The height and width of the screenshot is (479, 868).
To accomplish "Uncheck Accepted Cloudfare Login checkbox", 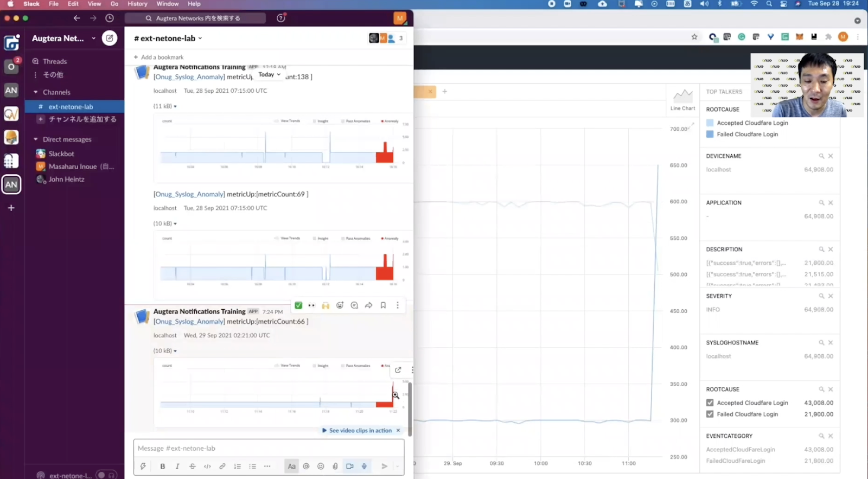I will click(x=710, y=403).
